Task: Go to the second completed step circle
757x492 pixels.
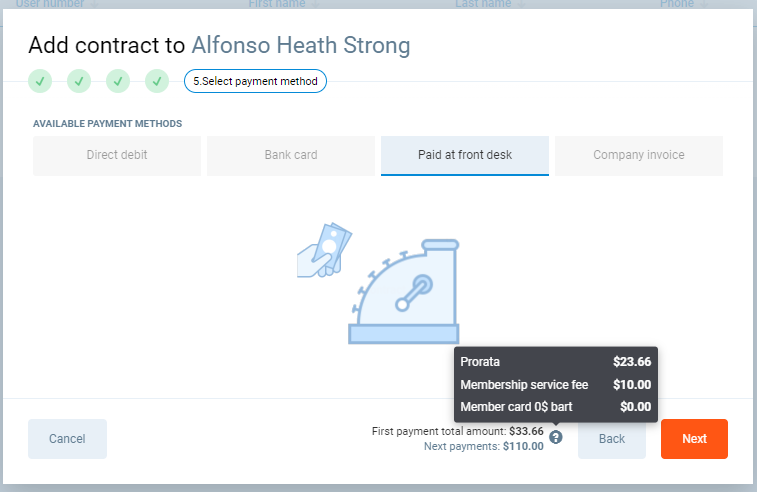Action: pos(79,81)
